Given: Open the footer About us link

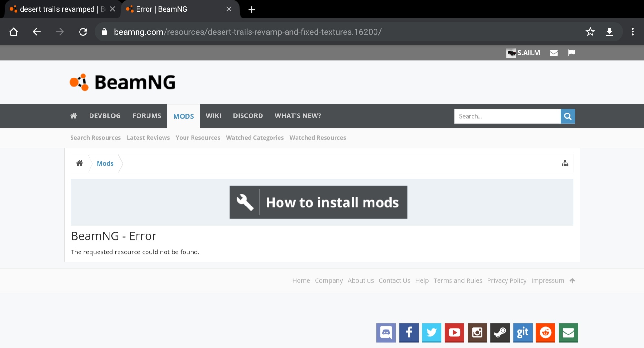Looking at the screenshot, I should 361,280.
